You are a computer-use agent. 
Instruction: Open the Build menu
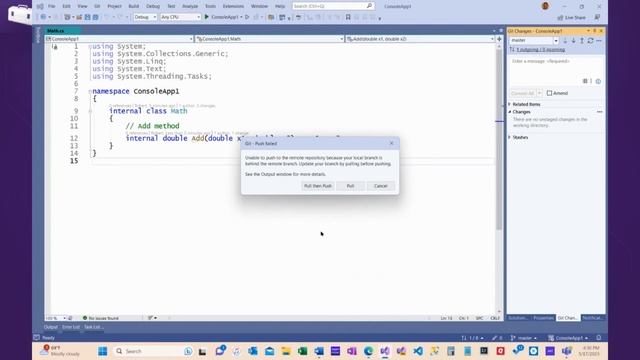coord(133,6)
